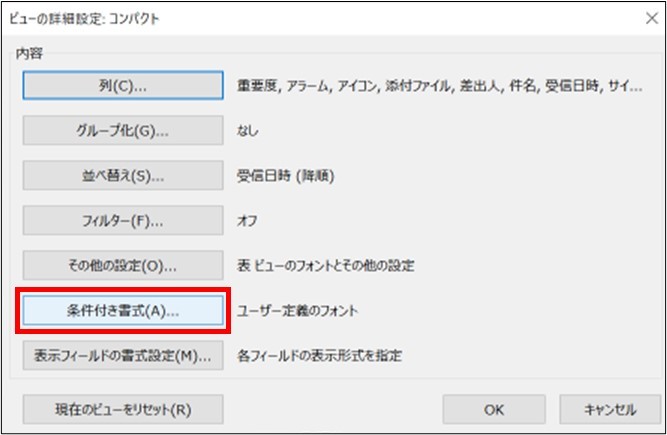Open グループ化(G)... grouping settings

(123, 131)
